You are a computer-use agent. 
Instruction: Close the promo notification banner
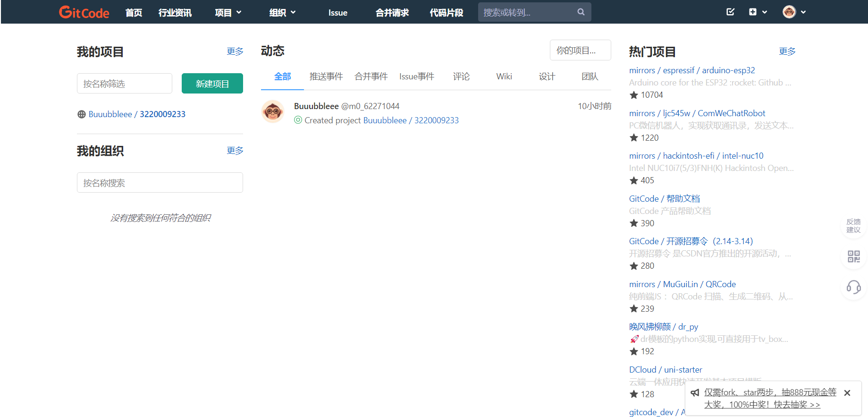847,393
